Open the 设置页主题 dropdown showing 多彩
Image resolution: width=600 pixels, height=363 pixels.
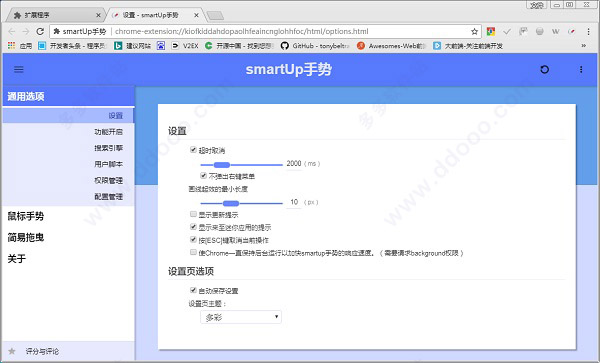pos(241,317)
